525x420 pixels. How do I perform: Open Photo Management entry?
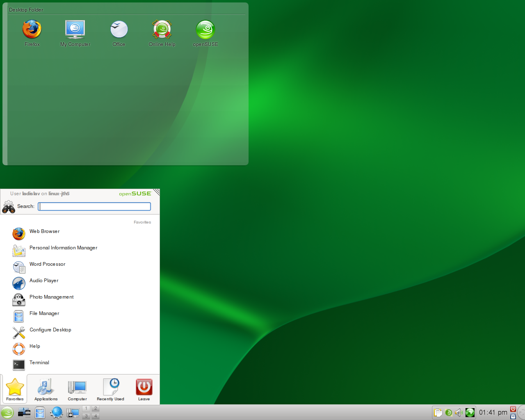(x=80, y=299)
